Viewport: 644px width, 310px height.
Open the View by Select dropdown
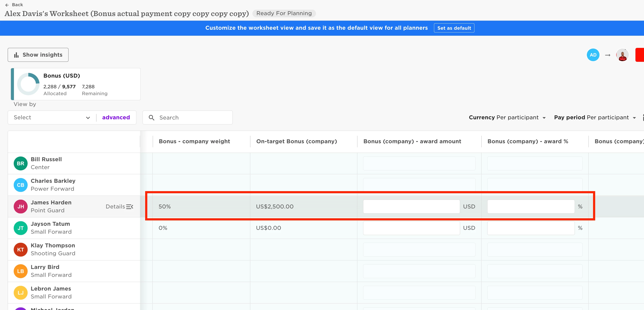click(x=52, y=118)
